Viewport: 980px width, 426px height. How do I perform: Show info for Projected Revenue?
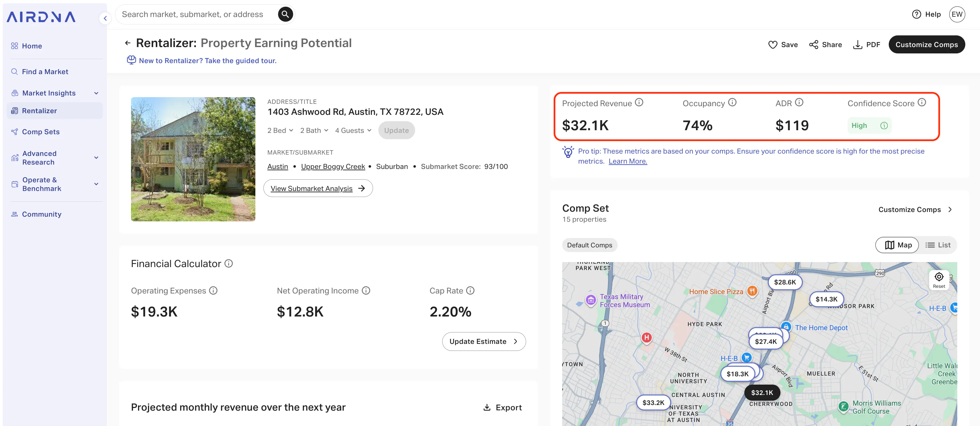639,102
